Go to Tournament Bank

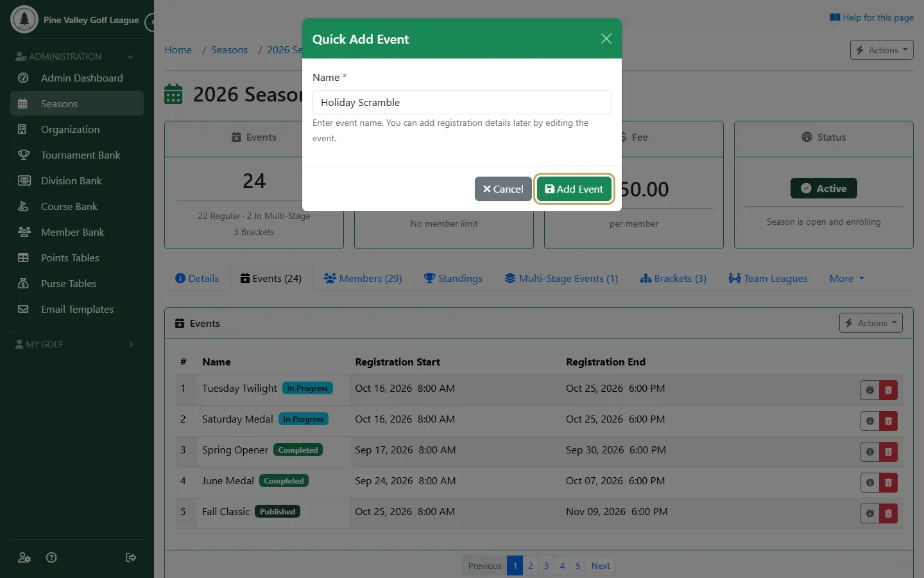77,155
